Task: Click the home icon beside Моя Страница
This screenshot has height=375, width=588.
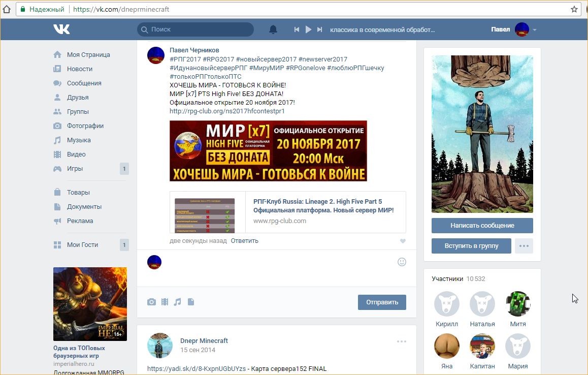Action: click(x=57, y=54)
